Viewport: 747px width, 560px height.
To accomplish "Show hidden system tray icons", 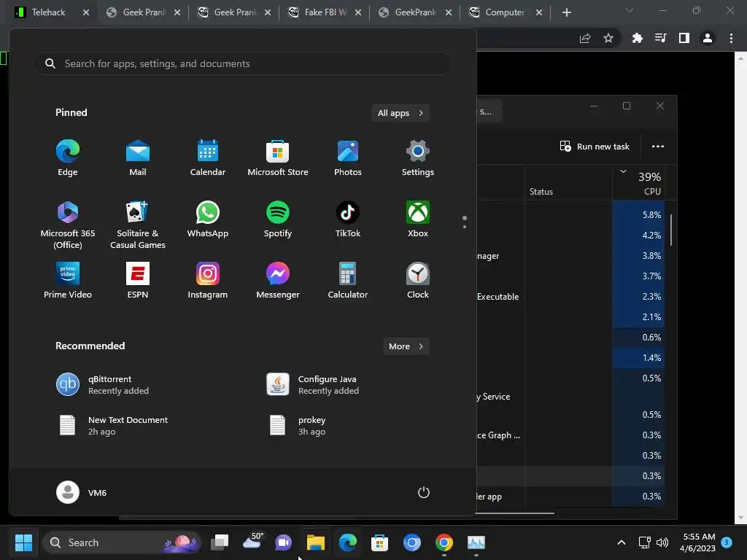I will pos(622,542).
